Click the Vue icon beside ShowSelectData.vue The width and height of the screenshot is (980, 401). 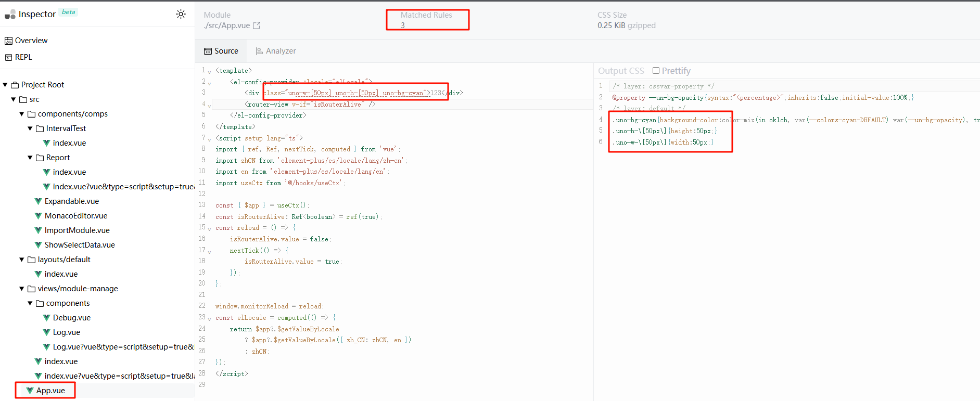click(x=38, y=245)
